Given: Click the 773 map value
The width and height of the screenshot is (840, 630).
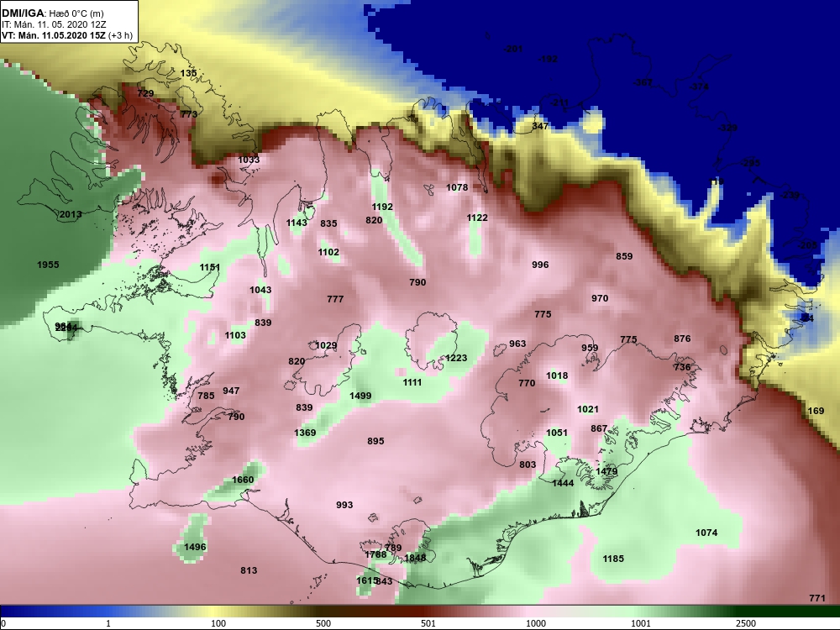Looking at the screenshot, I should point(189,114).
